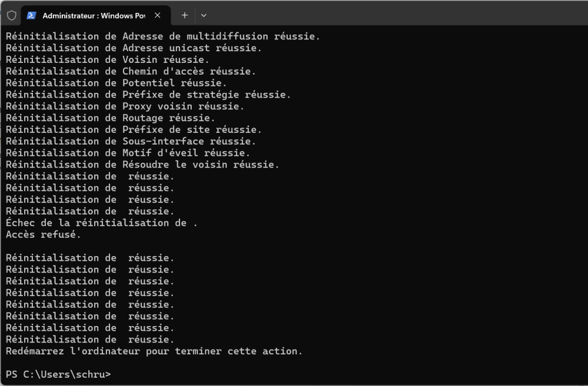Click the "Chemin d'accès réussie" line
Screen dimensions: 588x386
[131, 71]
